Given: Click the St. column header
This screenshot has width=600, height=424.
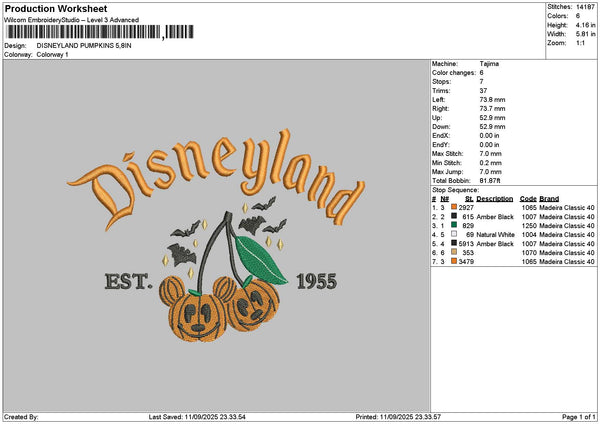Looking at the screenshot, I should click(469, 199).
